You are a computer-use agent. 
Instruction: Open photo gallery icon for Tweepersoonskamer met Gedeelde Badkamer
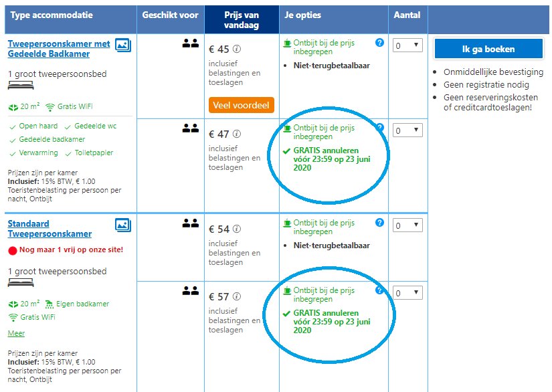(x=123, y=45)
